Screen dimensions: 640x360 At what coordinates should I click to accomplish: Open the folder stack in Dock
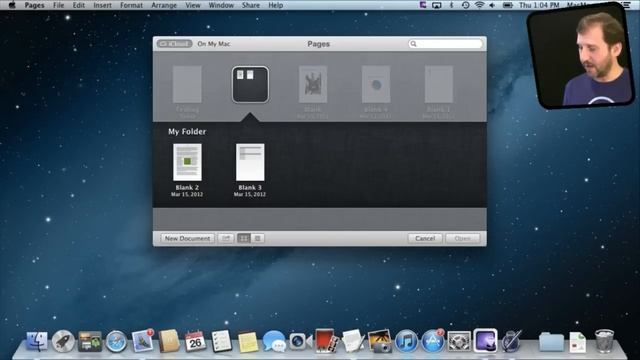click(551, 342)
